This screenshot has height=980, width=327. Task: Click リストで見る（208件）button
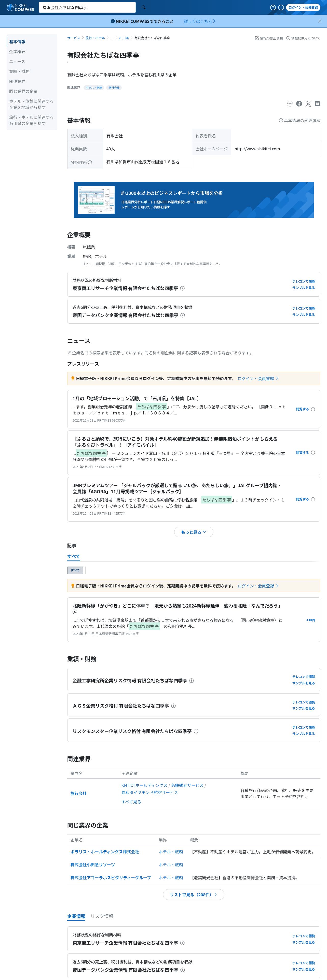(x=193, y=895)
